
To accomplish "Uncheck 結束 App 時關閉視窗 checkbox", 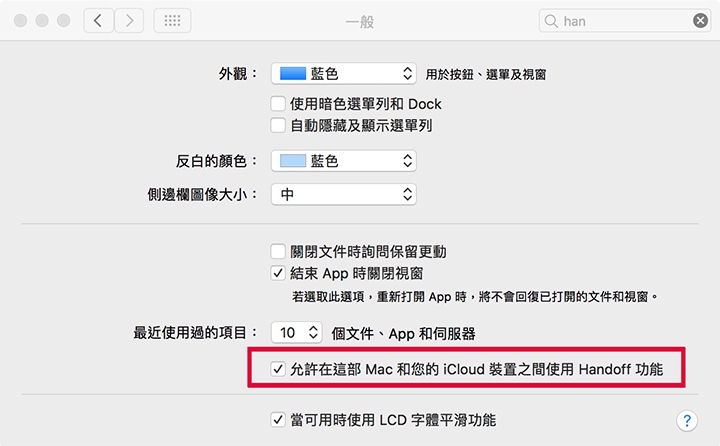I will click(x=278, y=273).
